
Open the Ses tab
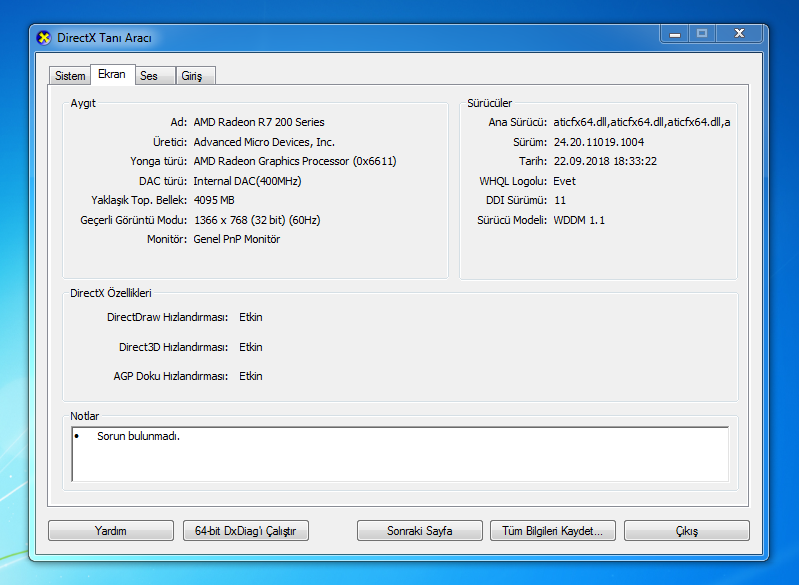point(155,76)
